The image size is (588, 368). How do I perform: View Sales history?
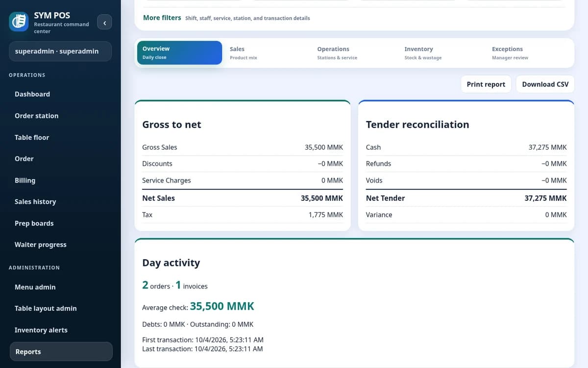point(61,202)
